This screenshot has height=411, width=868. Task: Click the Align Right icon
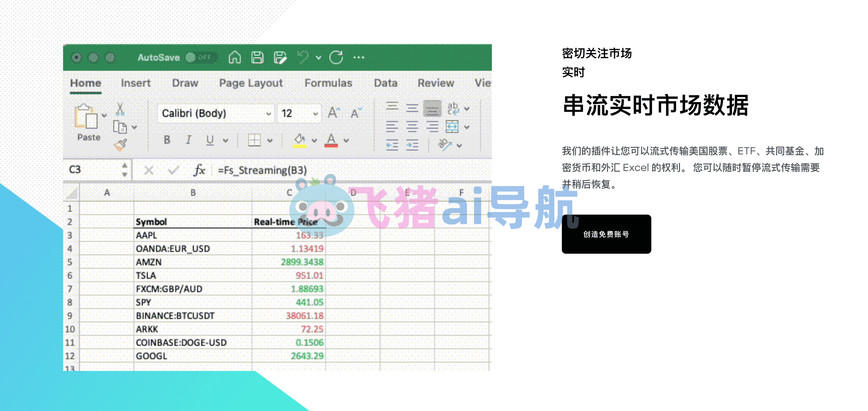pos(432,127)
